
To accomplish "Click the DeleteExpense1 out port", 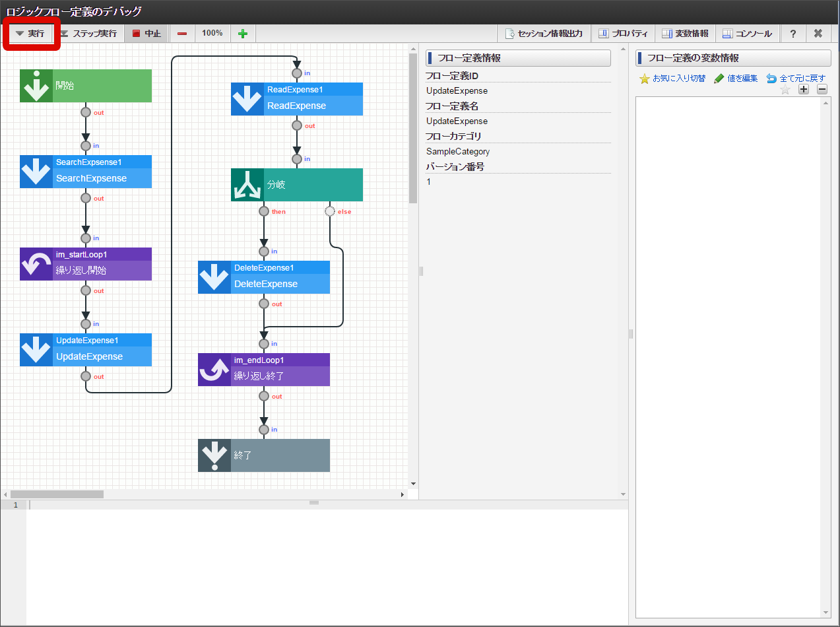I will point(264,304).
